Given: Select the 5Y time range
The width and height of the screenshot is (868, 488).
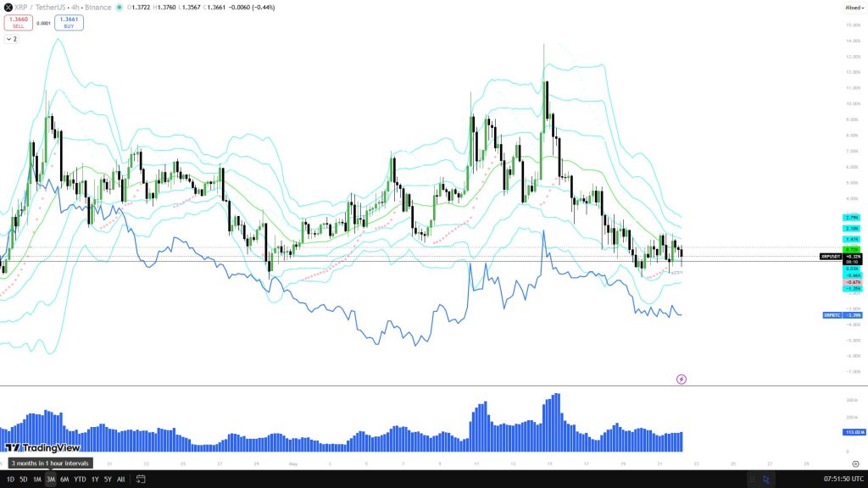Looking at the screenshot, I should coord(108,480).
